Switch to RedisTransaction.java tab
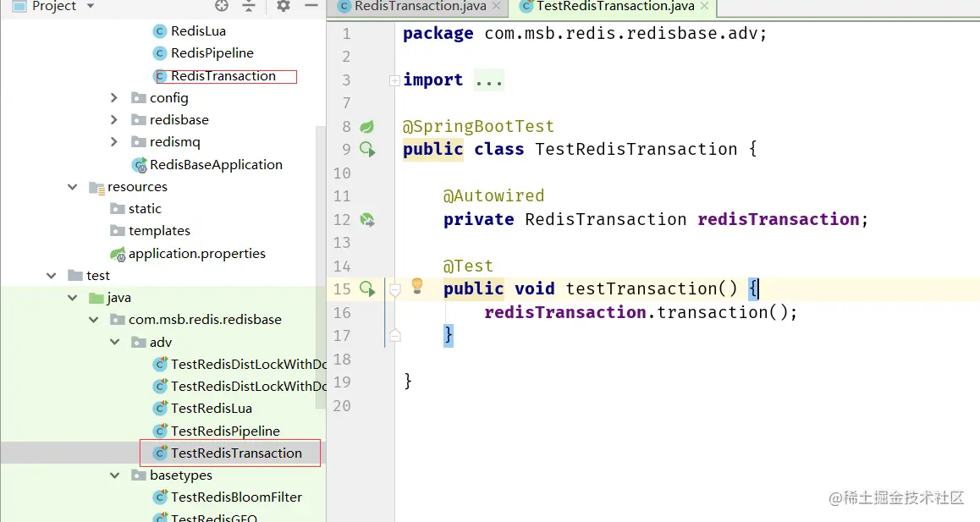Viewport: 980px width, 522px height. [420, 6]
